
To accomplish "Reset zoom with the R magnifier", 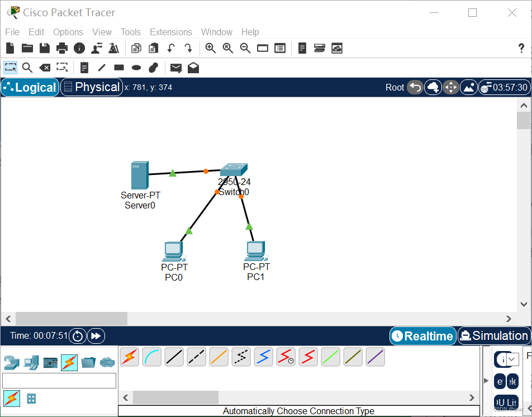I will [228, 48].
